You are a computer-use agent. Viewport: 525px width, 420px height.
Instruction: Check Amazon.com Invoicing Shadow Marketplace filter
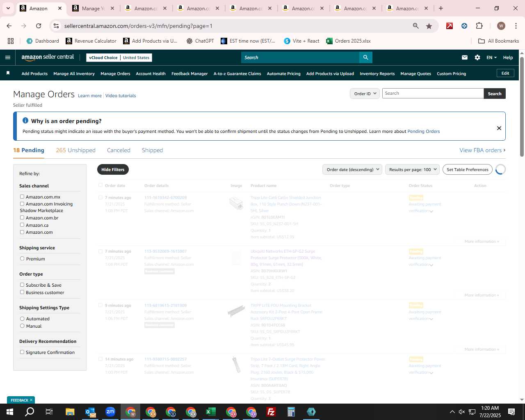tap(22, 204)
